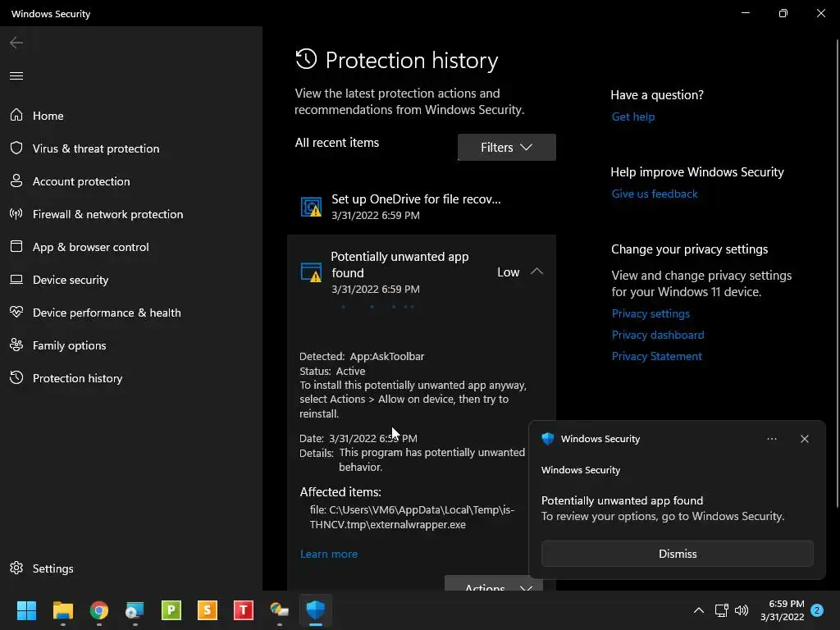This screenshot has height=630, width=840.
Task: Click the Settings gear icon
Action: 16,568
